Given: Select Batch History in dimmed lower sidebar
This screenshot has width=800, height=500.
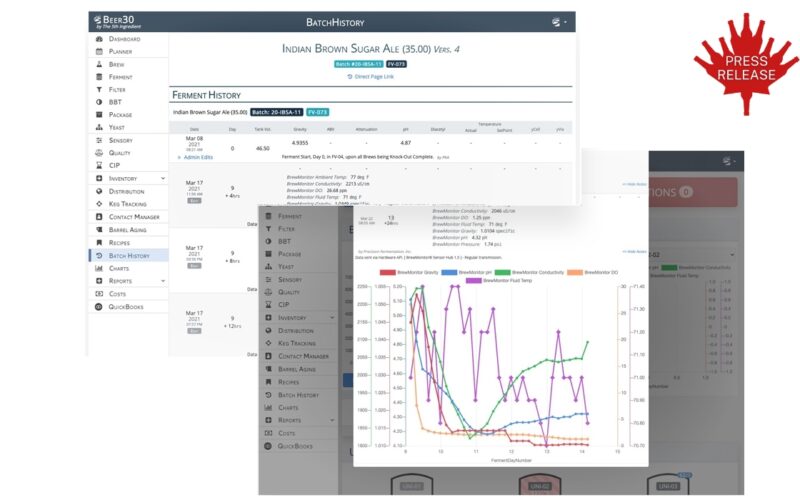Looking at the screenshot, I should coord(298,395).
